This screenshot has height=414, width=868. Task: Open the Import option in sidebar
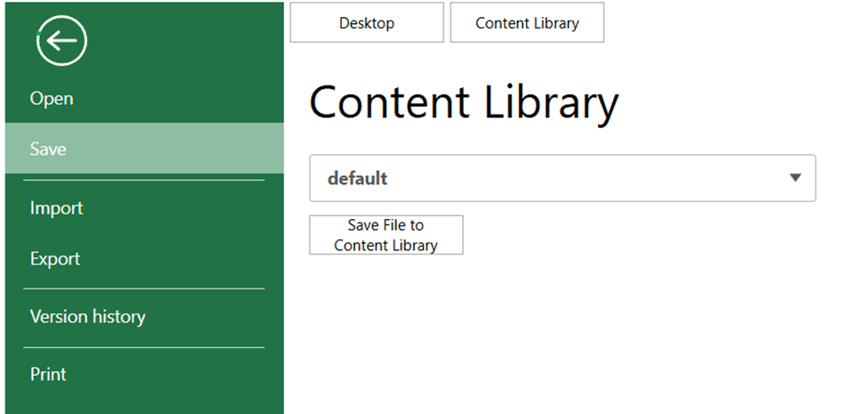click(x=56, y=208)
